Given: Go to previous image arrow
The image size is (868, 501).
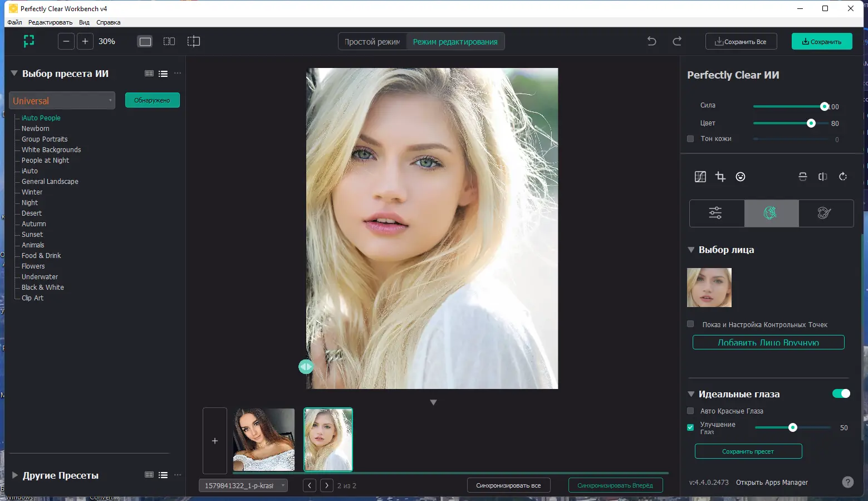Looking at the screenshot, I should (x=310, y=485).
